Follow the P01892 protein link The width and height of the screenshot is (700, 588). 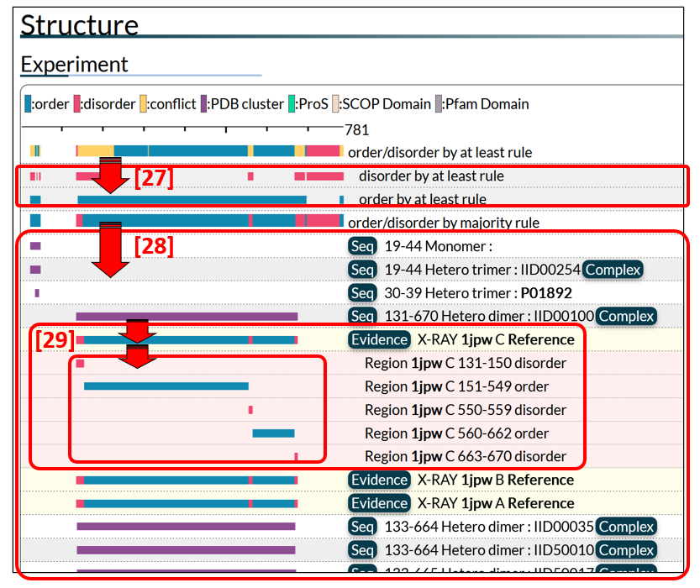click(547, 293)
